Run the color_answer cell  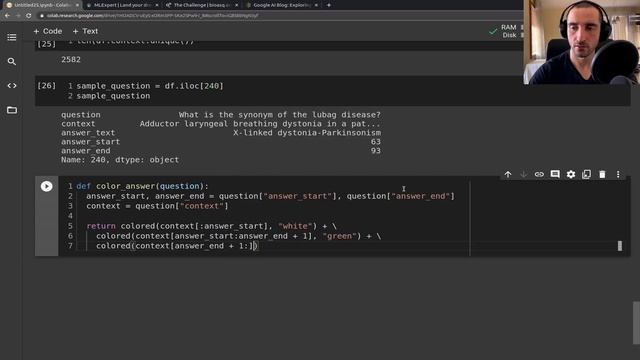tap(47, 186)
